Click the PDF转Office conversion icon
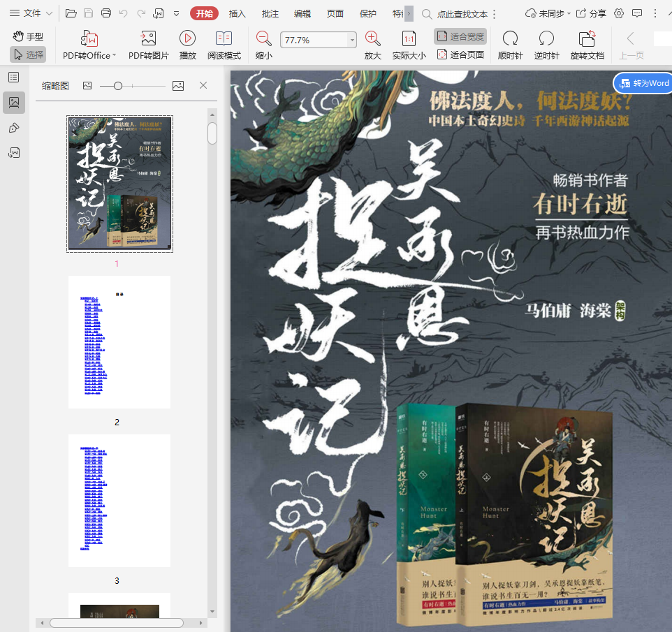The image size is (672, 632). (x=89, y=39)
